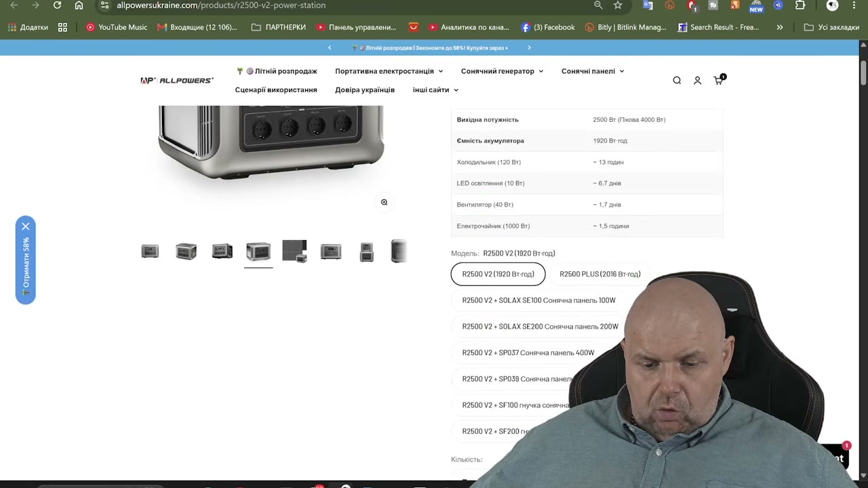Open the (3) Facebook bookmark
The image size is (868, 488).
[548, 27]
